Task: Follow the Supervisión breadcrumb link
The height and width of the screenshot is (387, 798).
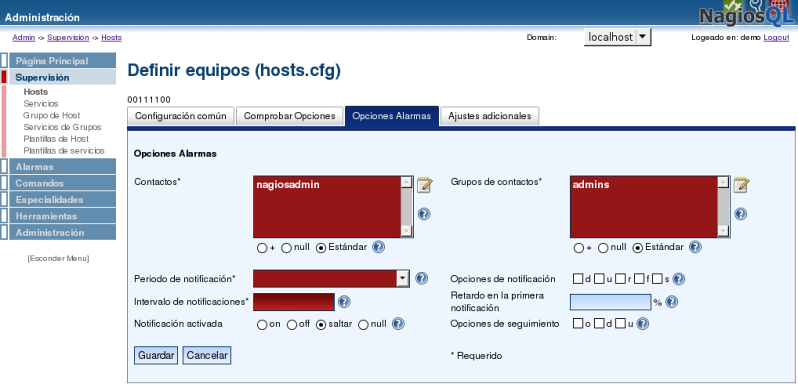Action: [68, 38]
